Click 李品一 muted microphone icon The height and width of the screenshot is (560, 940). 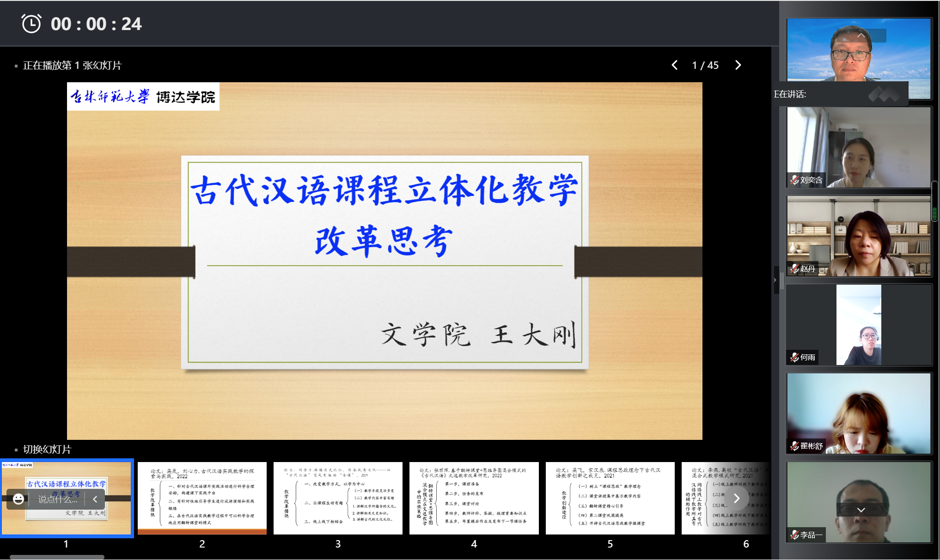794,535
